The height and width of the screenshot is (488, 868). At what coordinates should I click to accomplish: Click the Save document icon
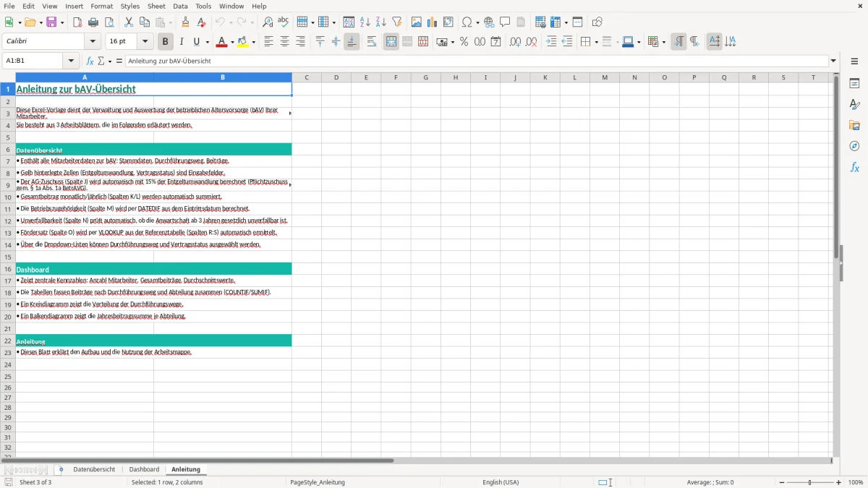coord(51,22)
